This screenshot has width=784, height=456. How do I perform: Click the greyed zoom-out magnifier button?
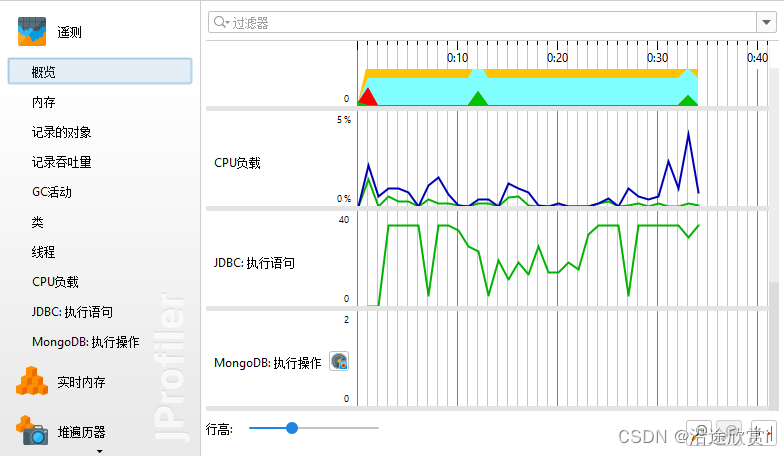click(x=730, y=432)
